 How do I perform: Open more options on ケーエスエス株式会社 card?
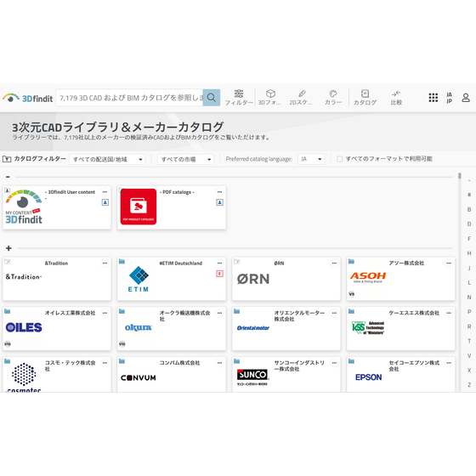click(449, 313)
